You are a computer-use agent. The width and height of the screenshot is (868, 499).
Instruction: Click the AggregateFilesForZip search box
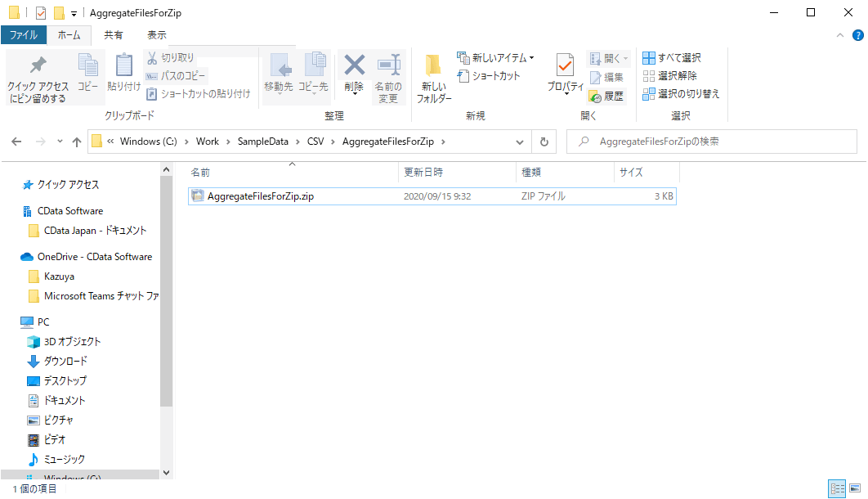point(712,142)
